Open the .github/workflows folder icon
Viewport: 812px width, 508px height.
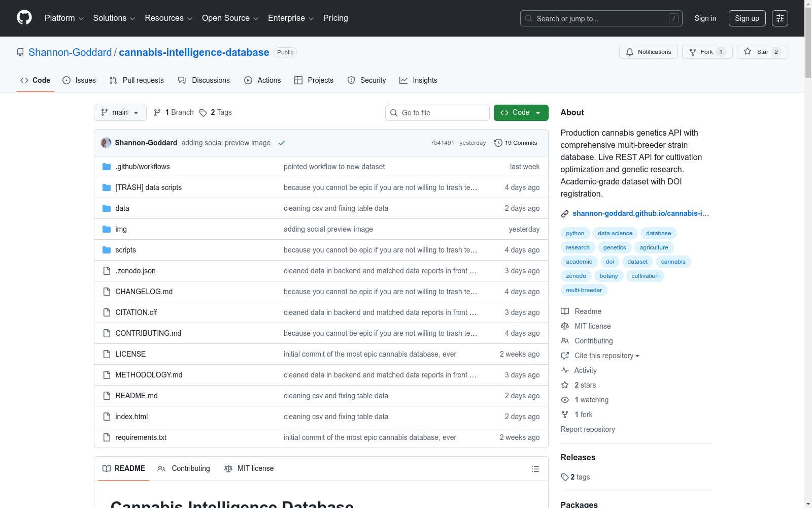coord(107,167)
